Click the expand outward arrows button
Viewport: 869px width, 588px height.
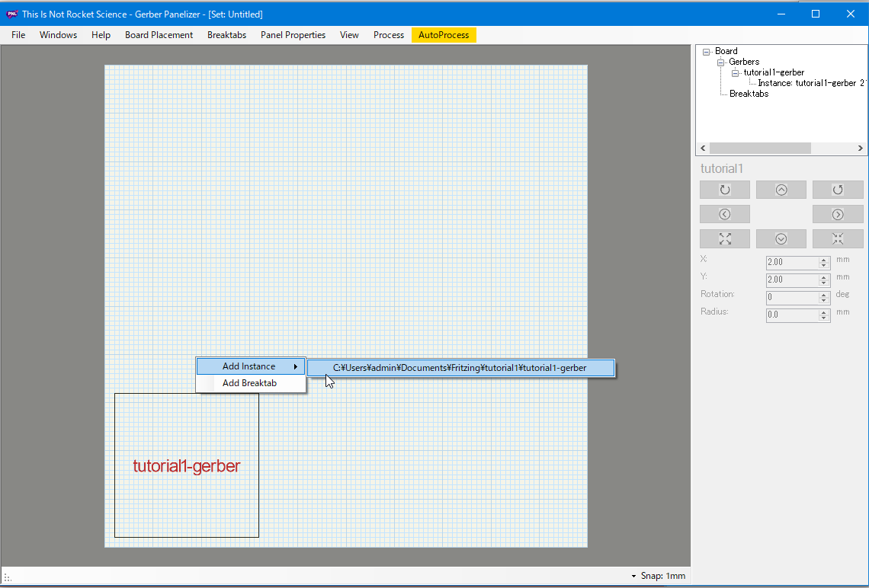click(724, 238)
